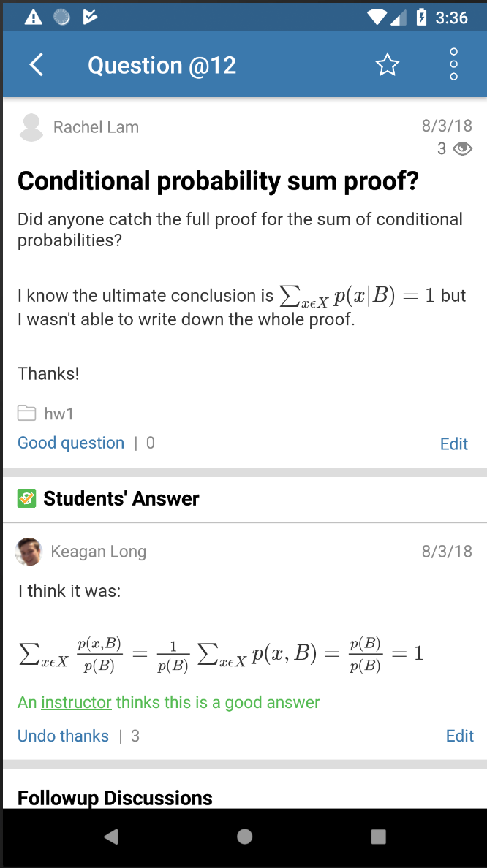The image size is (487, 868).
Task: Select the Question @12 title bar
Action: 162,64
